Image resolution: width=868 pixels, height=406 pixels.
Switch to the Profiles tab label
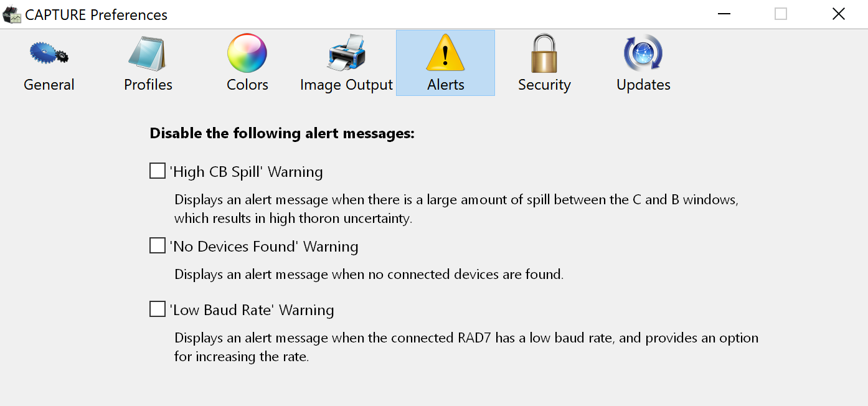(x=148, y=85)
